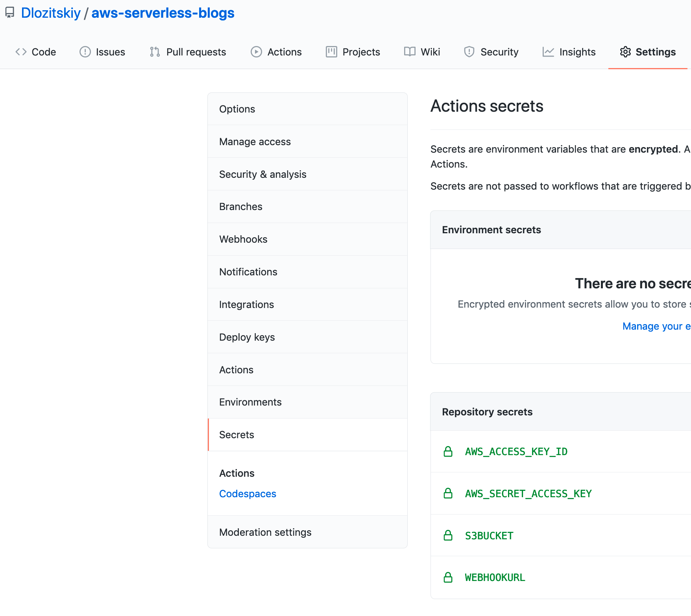
Task: Click the Code angle-brackets icon
Action: 21,52
